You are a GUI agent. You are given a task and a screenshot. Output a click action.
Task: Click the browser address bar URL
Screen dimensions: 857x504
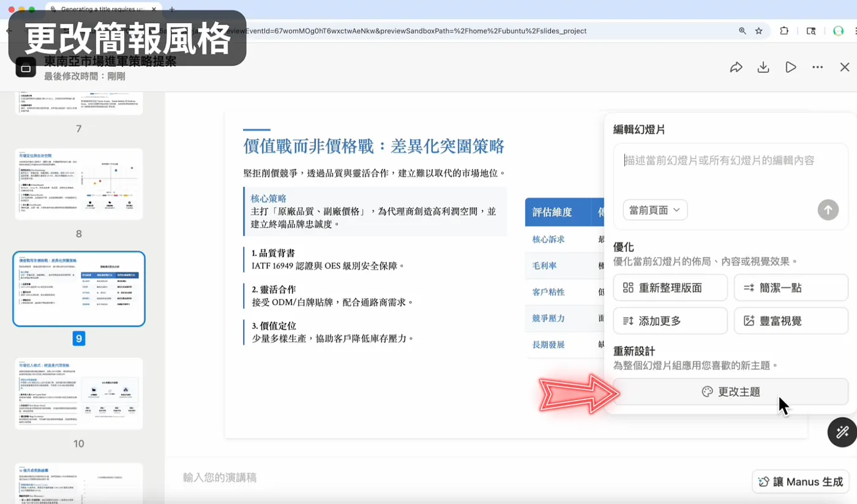tap(404, 31)
